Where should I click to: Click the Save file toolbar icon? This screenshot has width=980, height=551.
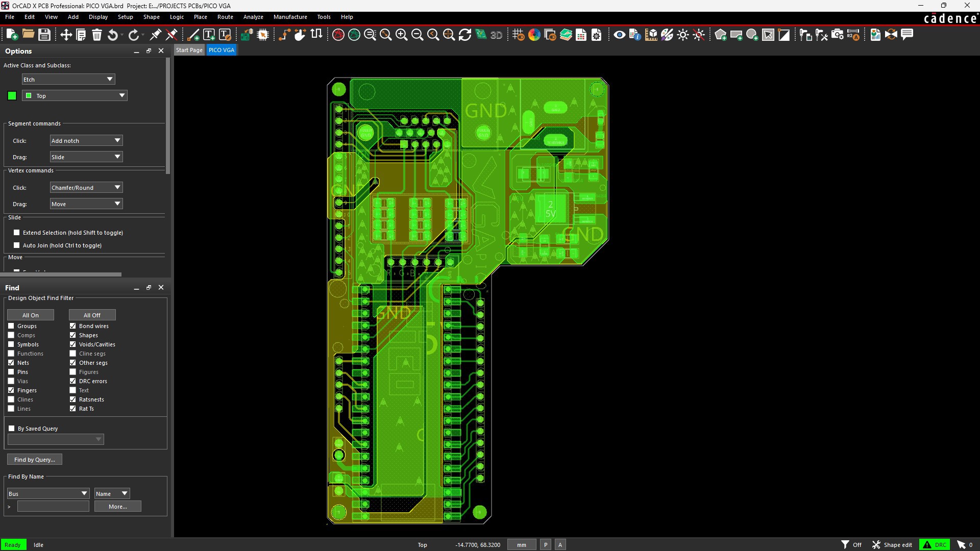[x=44, y=35]
